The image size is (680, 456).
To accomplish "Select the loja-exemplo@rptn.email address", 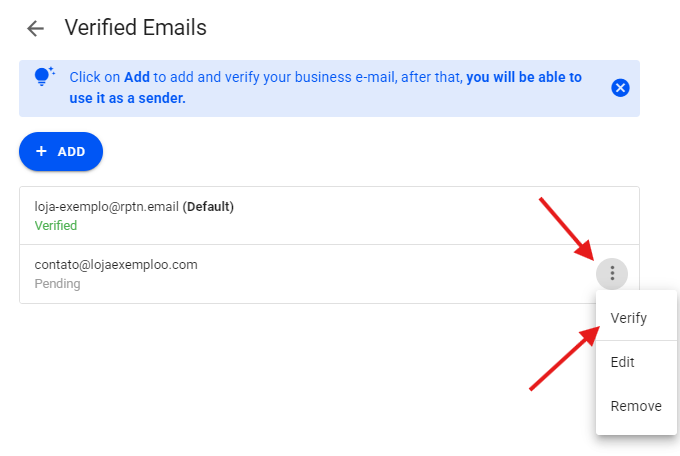I will coord(106,207).
